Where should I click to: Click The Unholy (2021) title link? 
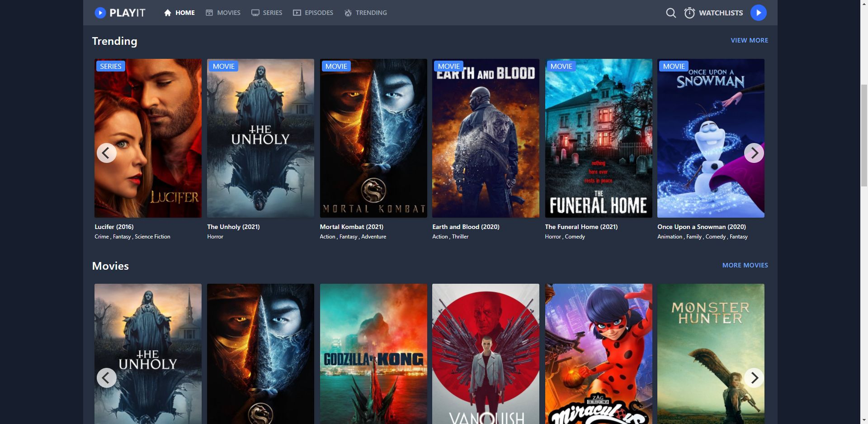tap(233, 227)
